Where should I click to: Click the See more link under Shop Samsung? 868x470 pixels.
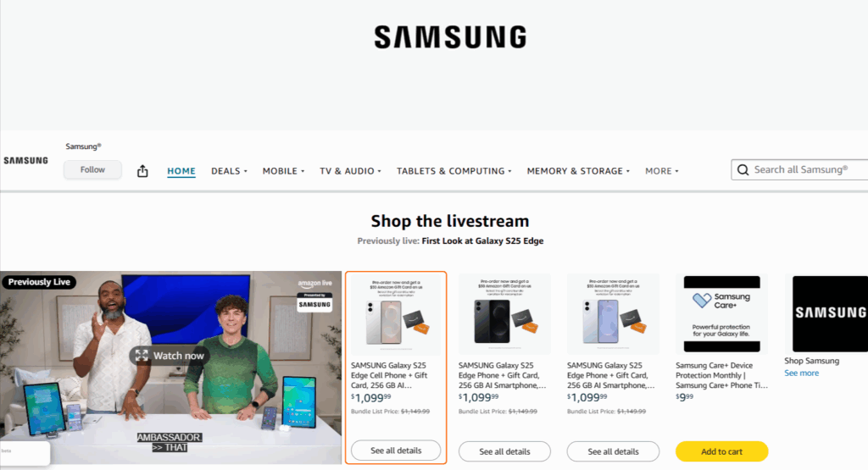tap(801, 373)
